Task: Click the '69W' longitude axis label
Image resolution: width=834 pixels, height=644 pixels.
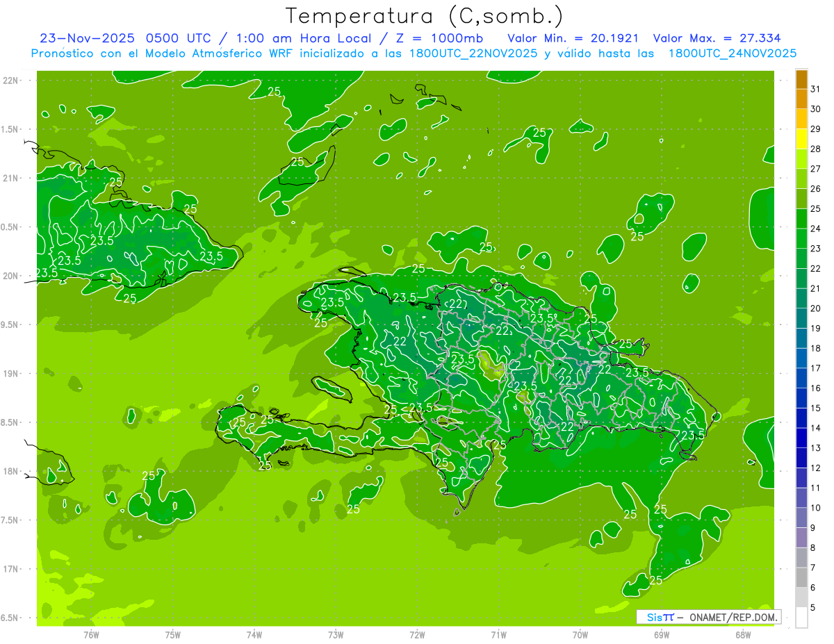Action: [x=662, y=635]
